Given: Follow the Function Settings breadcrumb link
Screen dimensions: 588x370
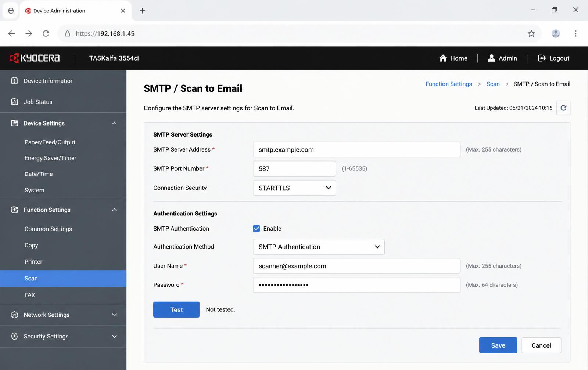Looking at the screenshot, I should (x=449, y=84).
